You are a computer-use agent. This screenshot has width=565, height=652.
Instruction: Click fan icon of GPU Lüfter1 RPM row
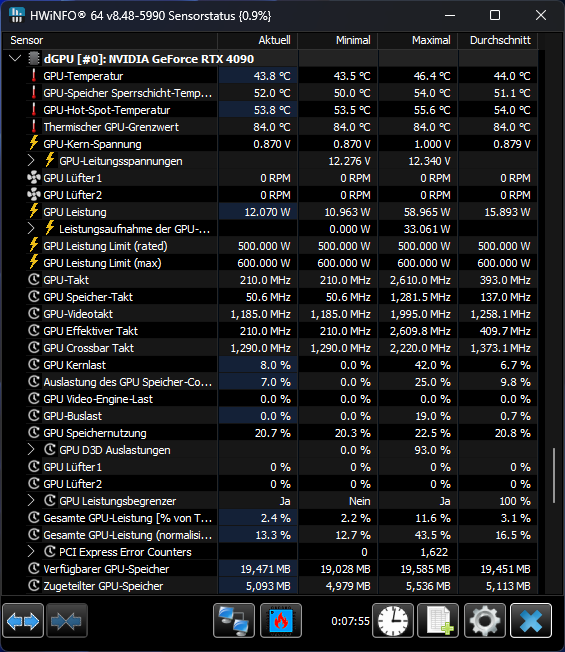[x=34, y=178]
